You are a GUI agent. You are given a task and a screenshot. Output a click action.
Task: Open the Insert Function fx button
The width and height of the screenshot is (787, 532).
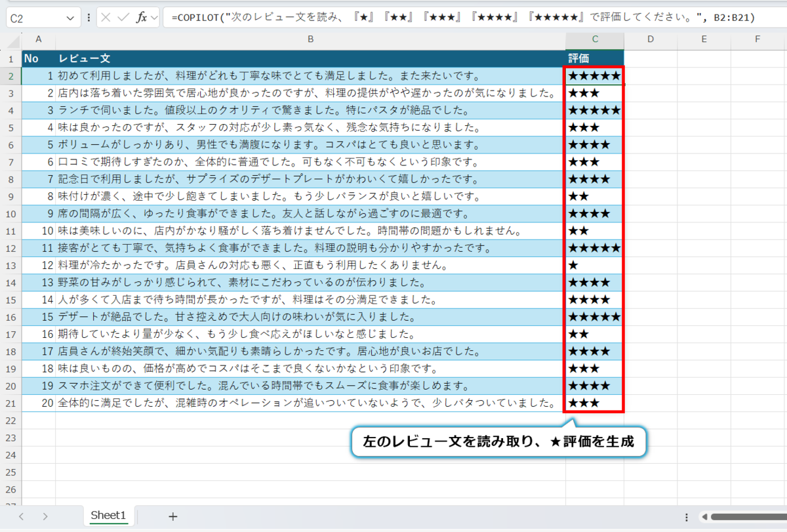[141, 18]
